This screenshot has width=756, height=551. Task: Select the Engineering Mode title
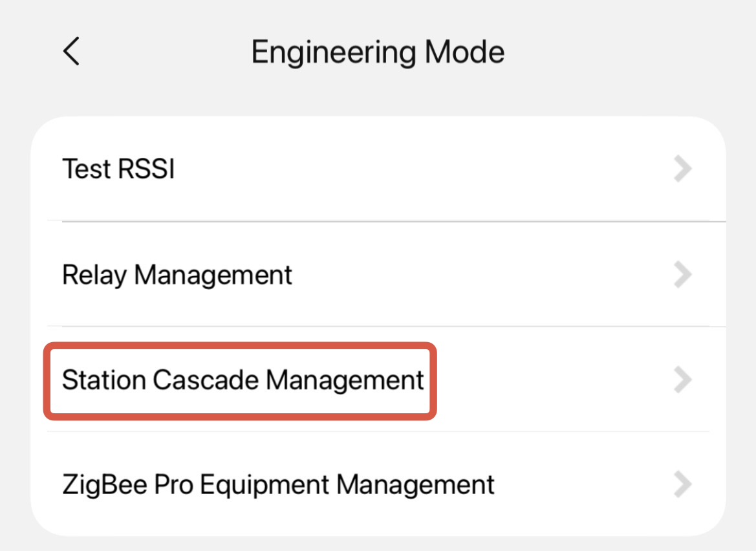pyautogui.click(x=378, y=52)
